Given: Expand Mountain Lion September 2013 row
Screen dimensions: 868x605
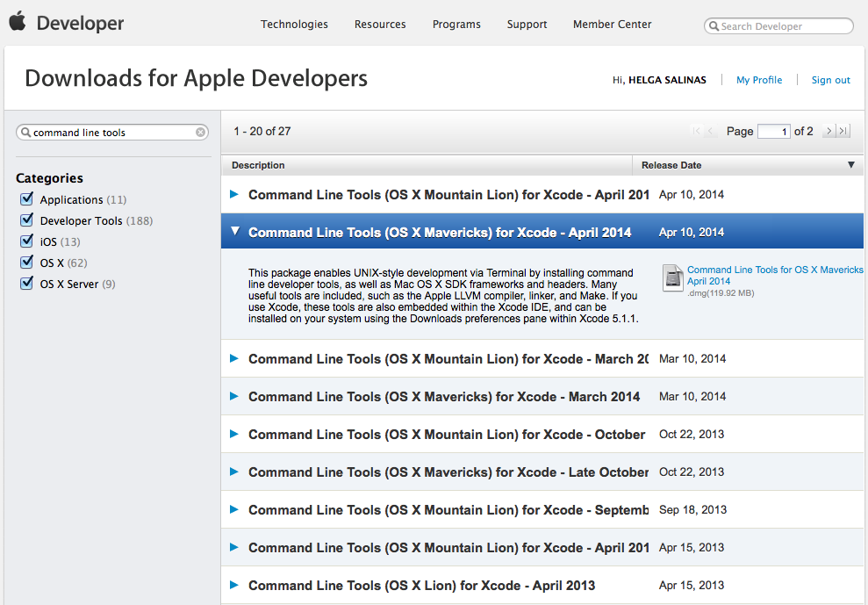Looking at the screenshot, I should 234,509.
